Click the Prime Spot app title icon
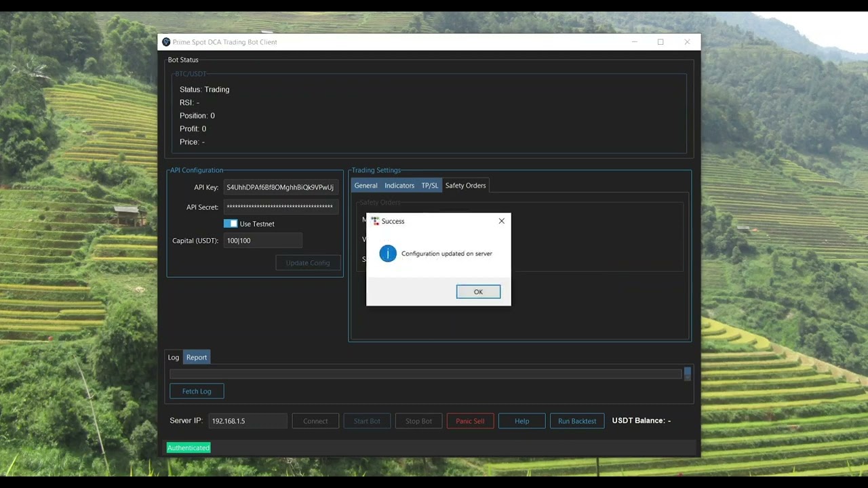Image resolution: width=868 pixels, height=488 pixels. 166,42
